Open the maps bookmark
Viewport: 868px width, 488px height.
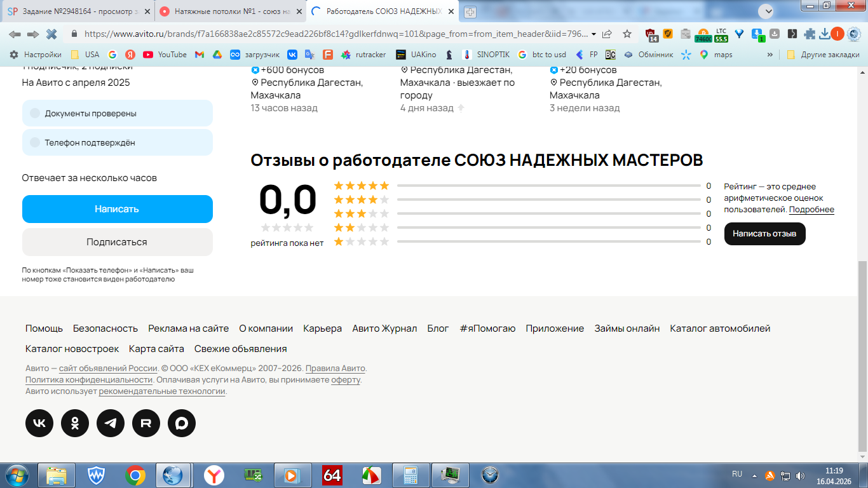(x=716, y=55)
